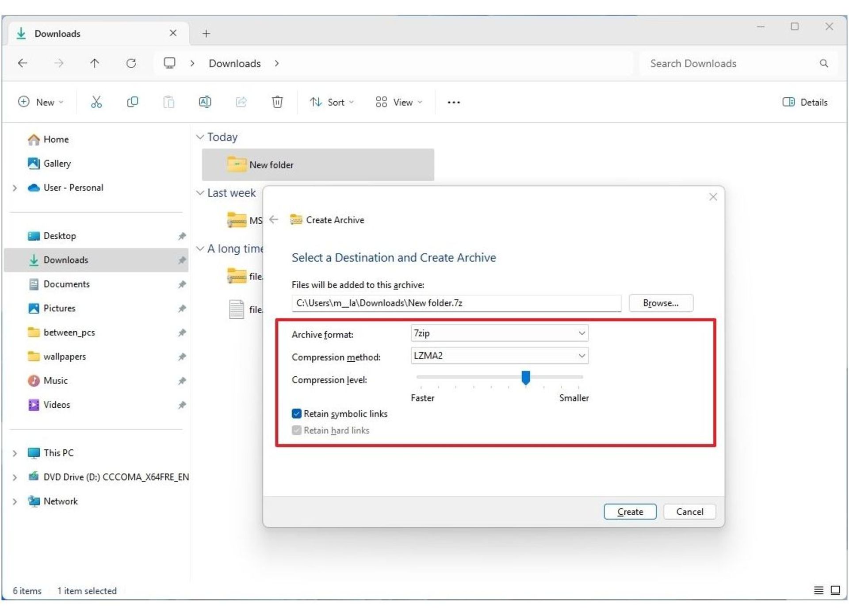Open the Sort menu
This screenshot has width=849, height=616.
coord(331,102)
